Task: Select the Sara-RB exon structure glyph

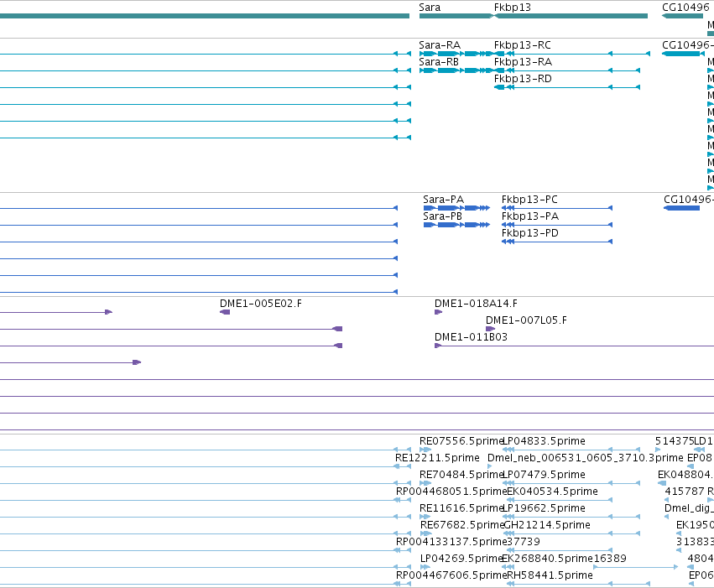Action: click(x=456, y=70)
